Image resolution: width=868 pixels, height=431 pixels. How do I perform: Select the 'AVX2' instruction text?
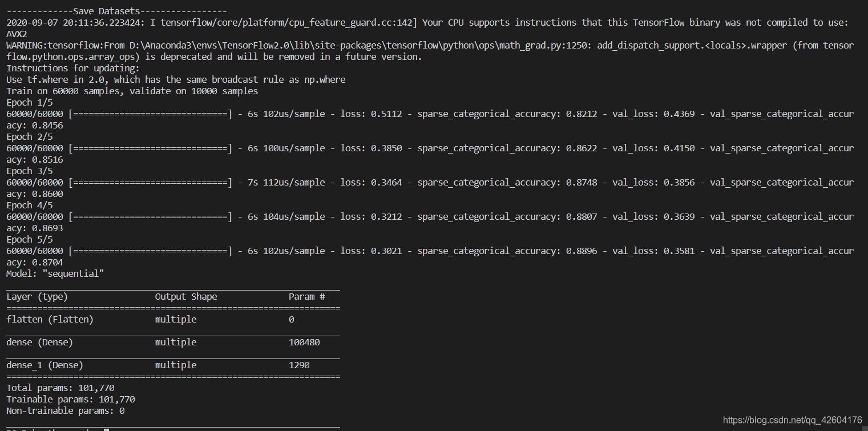click(x=17, y=34)
